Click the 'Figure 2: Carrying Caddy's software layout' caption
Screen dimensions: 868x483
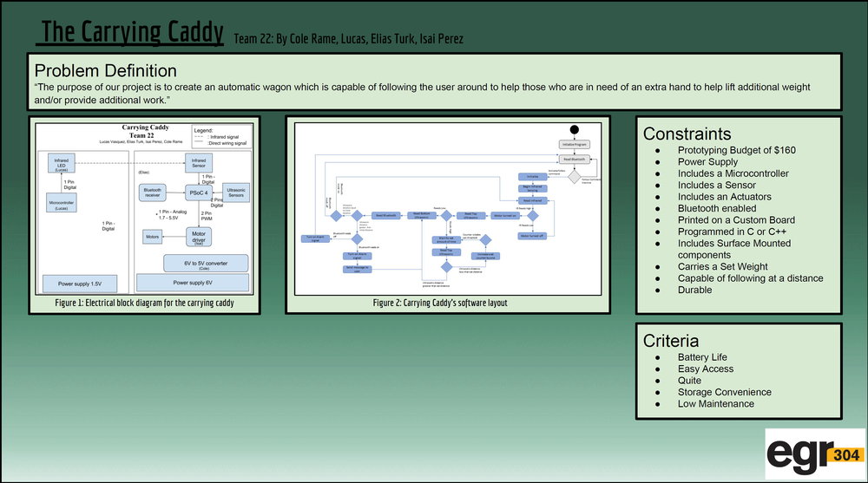coord(440,304)
